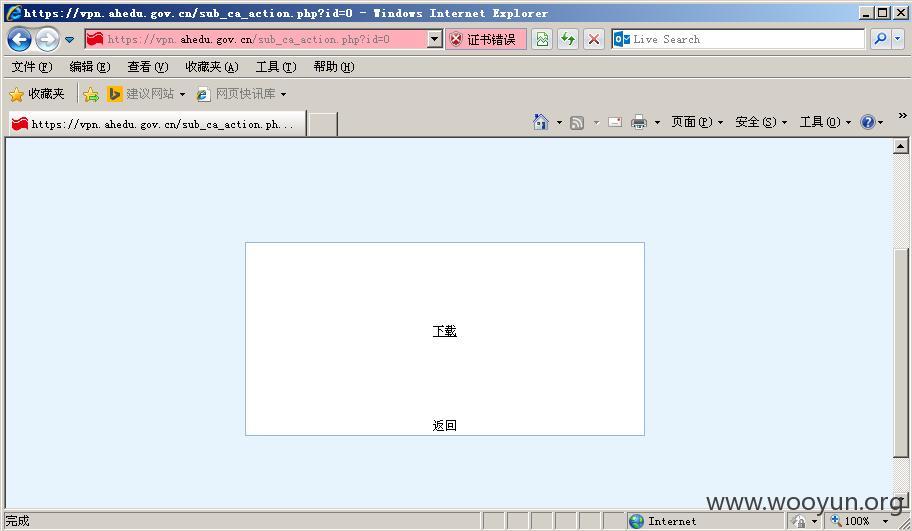Minimize the Internet Explorer window

click(x=866, y=13)
